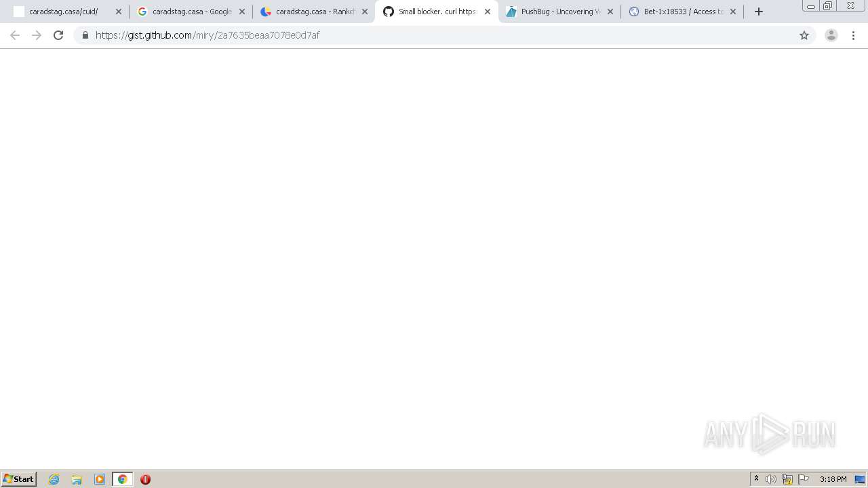
Task: Switch to the caradstag.casa Rankchart tab
Action: coord(311,12)
